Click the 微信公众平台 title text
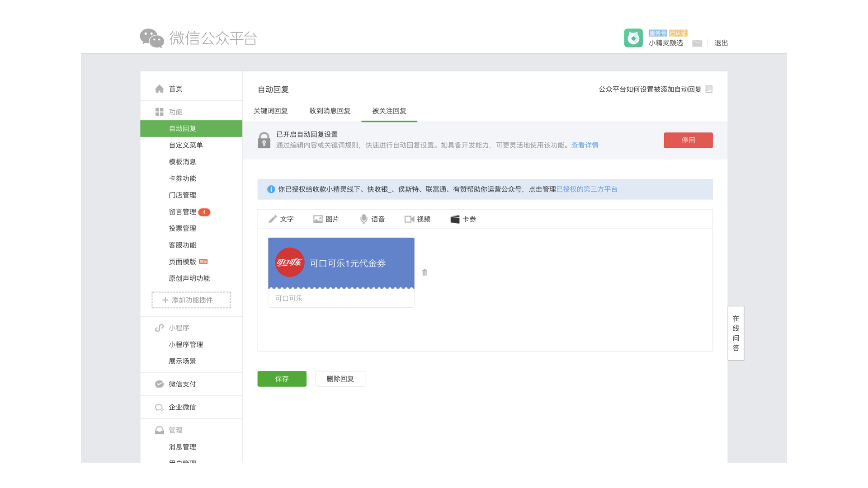 click(213, 38)
